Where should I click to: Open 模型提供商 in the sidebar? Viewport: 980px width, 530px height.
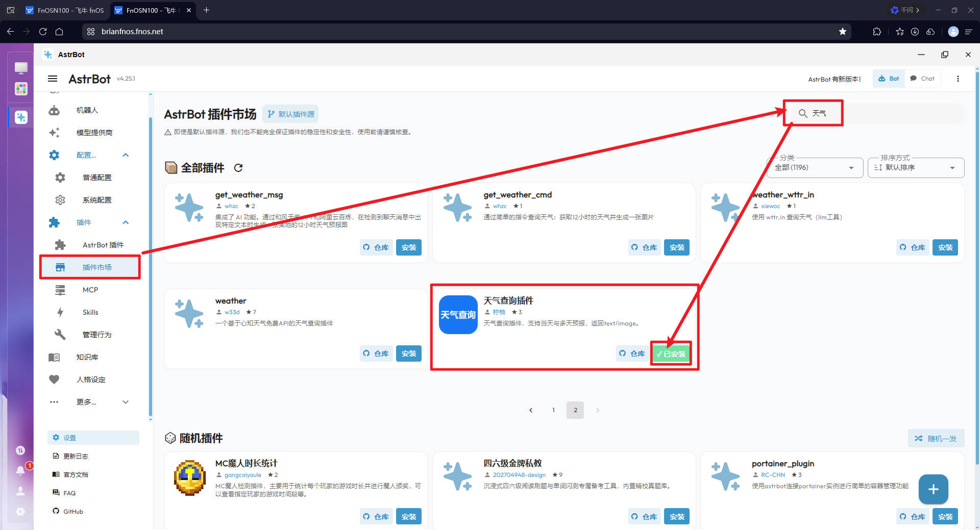[94, 133]
